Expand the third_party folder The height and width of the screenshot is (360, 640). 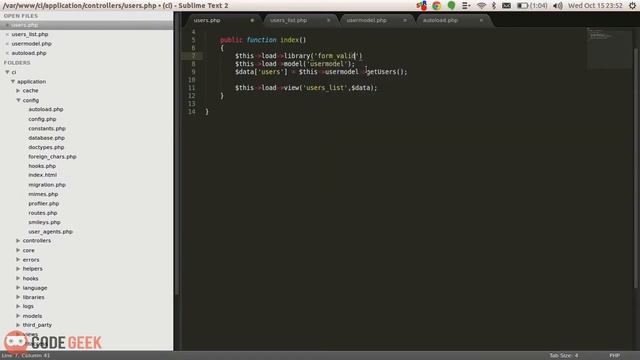click(18, 325)
